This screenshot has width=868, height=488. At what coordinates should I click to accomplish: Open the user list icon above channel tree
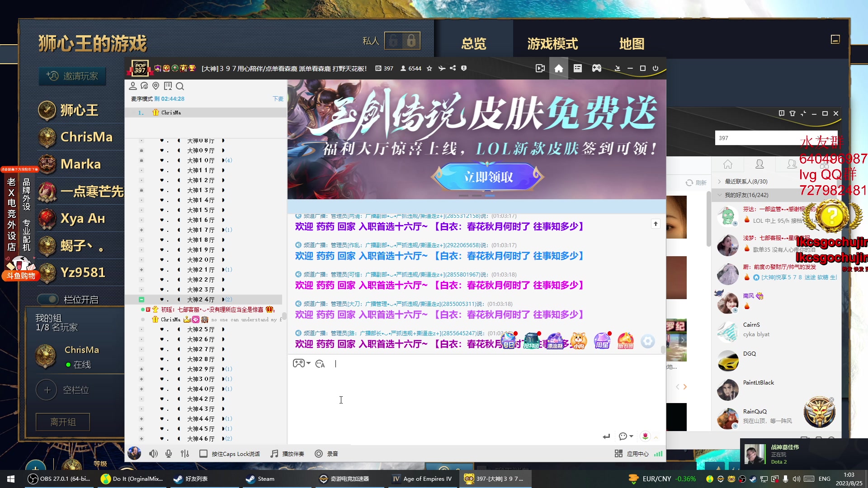point(133,86)
